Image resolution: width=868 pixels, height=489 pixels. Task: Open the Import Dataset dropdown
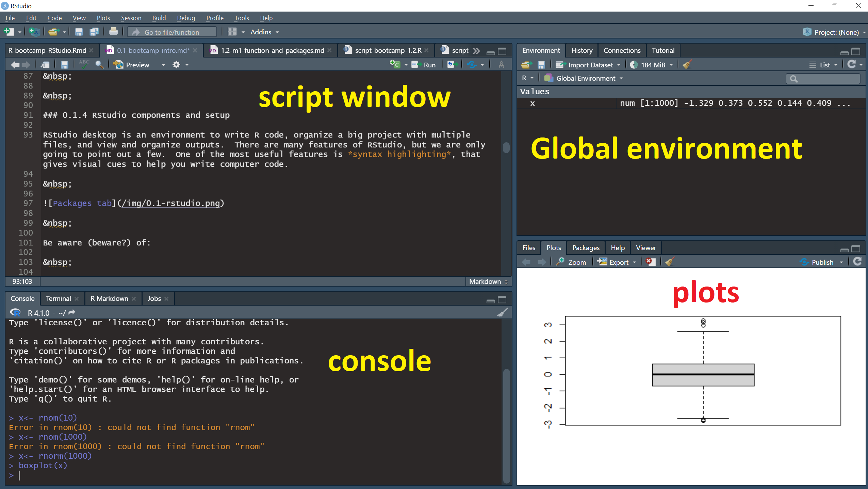pyautogui.click(x=588, y=65)
